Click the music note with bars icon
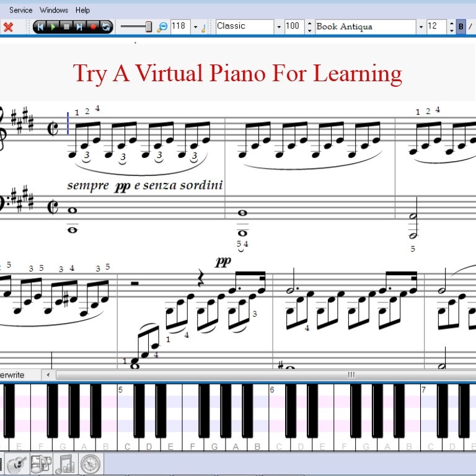This screenshot has width=476, height=476. (x=65, y=464)
